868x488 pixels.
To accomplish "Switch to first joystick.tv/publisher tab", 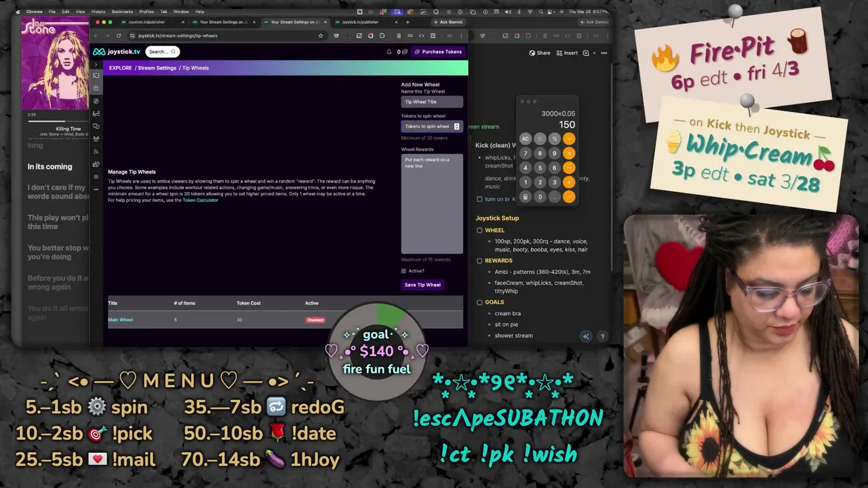I will point(153,22).
